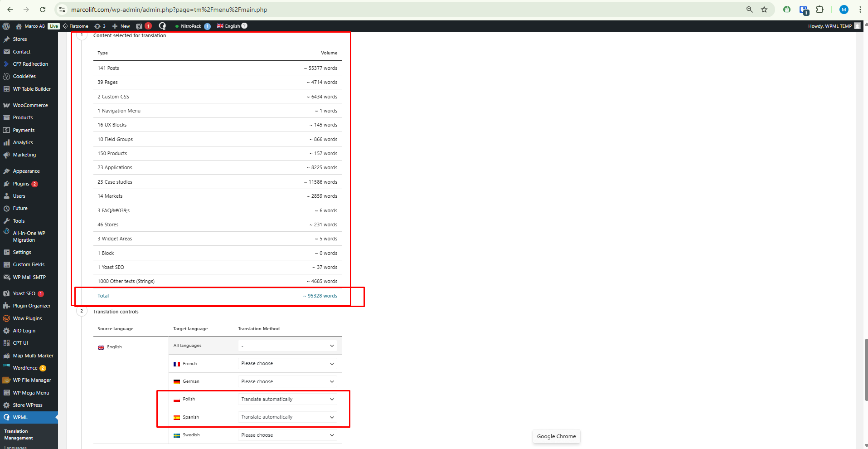Screen dimensions: 868x449
Task: Open the English language switcher in the admin bar
Action: pos(228,26)
